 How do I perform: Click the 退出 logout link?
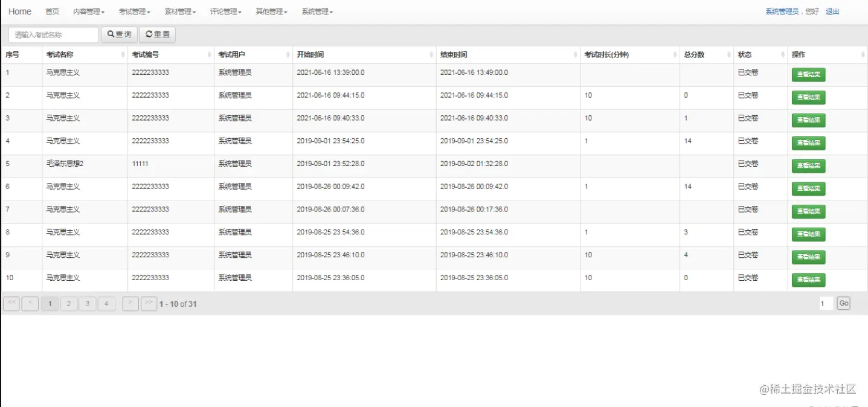[832, 11]
